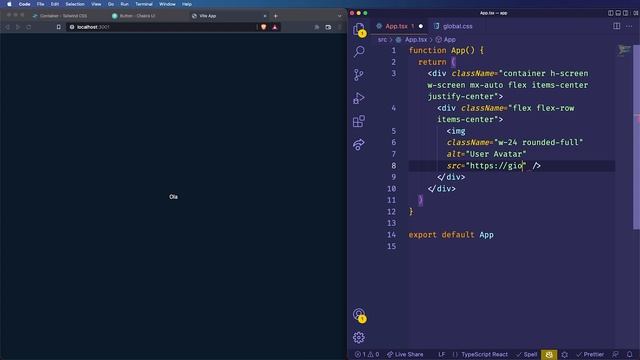Go back in the browser
Viewport: 640px width, 360px height.
[x=7, y=27]
